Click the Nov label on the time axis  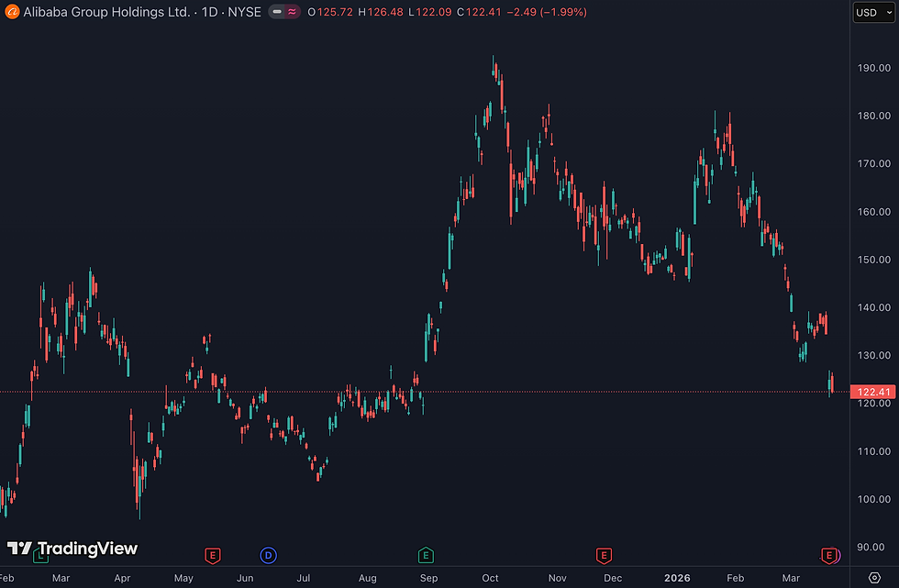[558, 578]
